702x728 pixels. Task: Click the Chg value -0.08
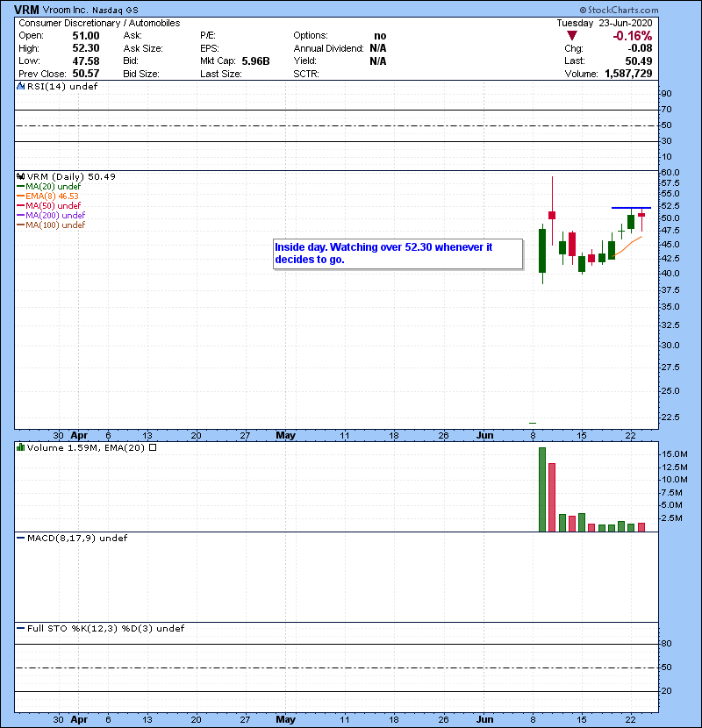click(641, 48)
